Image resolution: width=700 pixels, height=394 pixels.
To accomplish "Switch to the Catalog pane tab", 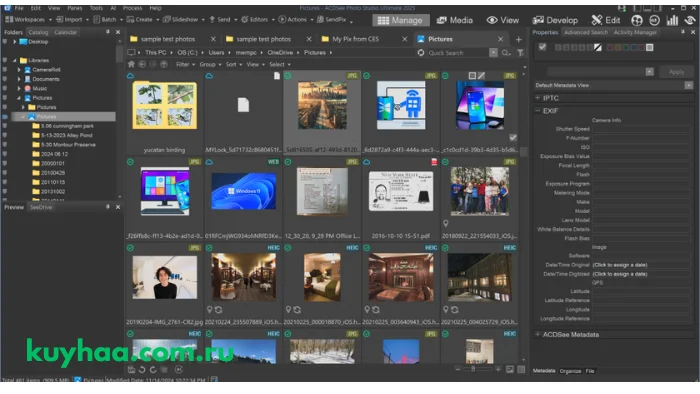I will click(x=38, y=32).
